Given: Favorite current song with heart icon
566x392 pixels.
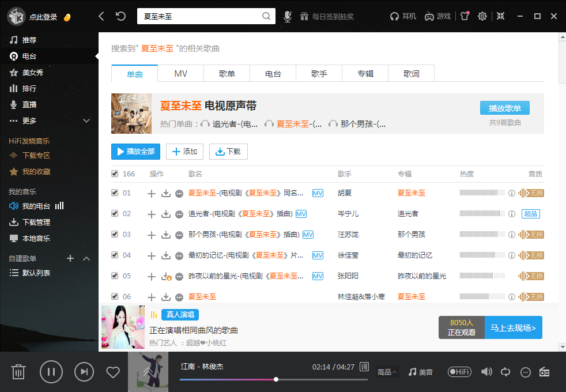Looking at the screenshot, I should (113, 372).
